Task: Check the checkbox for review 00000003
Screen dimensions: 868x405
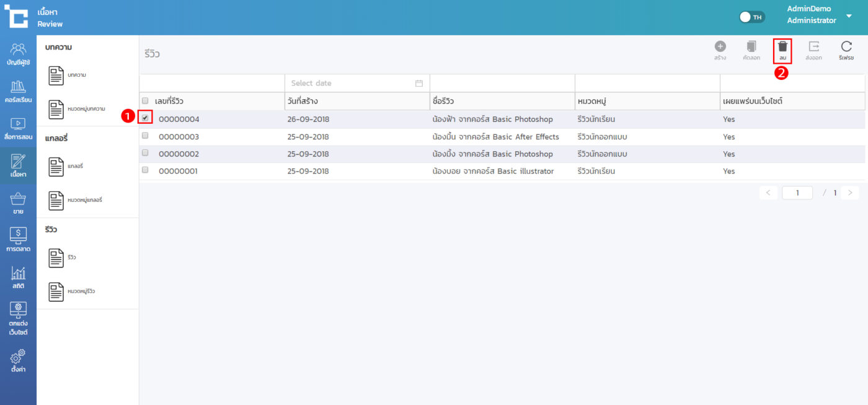Action: coord(145,136)
